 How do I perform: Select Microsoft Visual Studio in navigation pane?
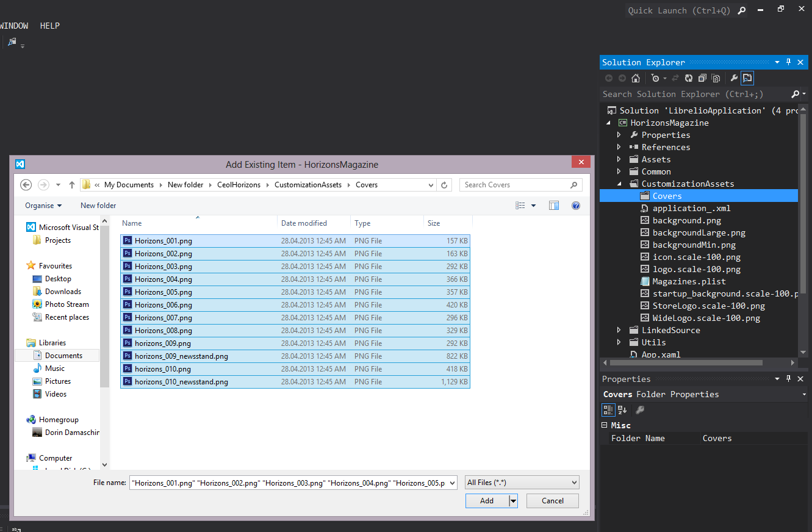tap(68, 228)
